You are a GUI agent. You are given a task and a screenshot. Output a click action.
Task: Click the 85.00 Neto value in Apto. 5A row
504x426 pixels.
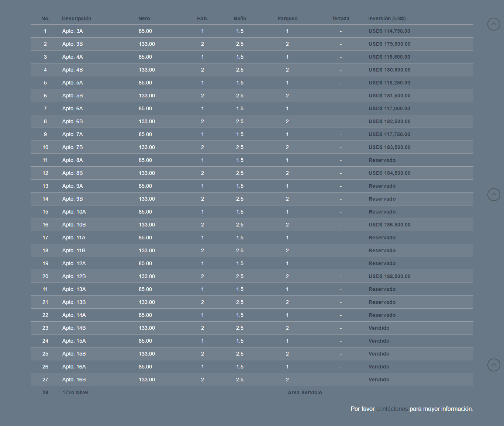click(145, 83)
